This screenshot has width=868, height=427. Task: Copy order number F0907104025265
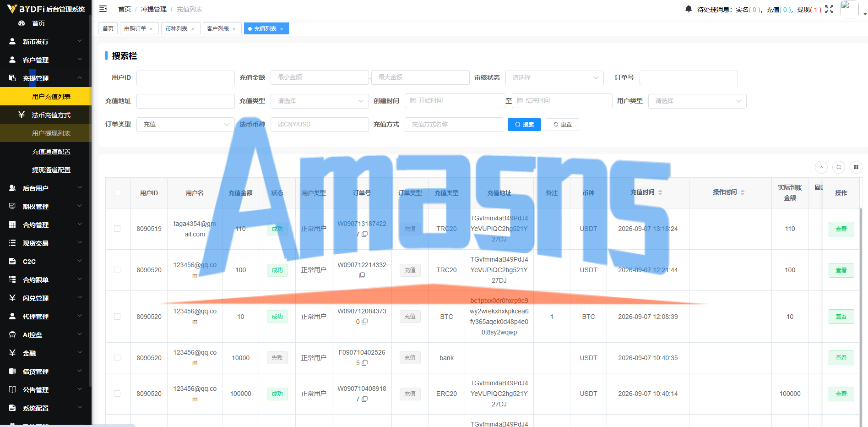365,363
